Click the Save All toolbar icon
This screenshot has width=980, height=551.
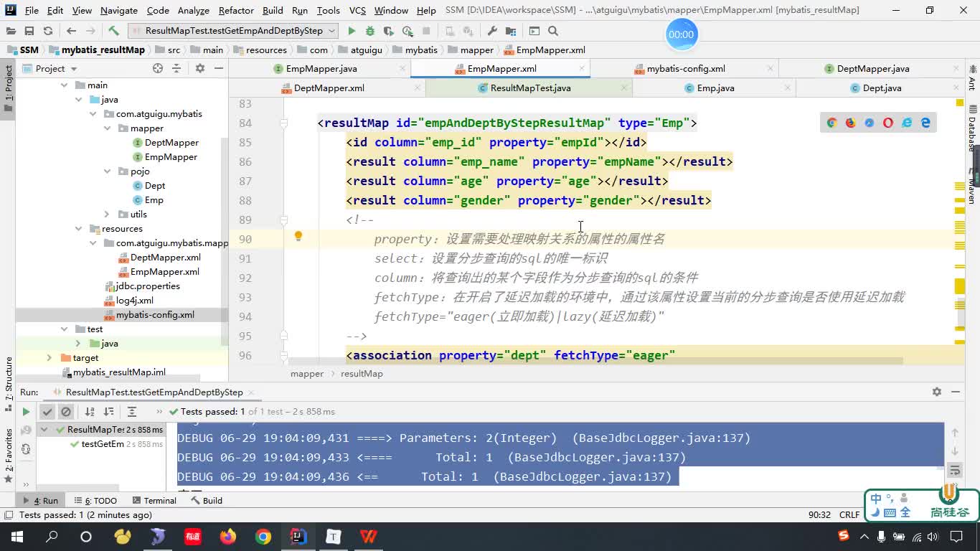(29, 31)
